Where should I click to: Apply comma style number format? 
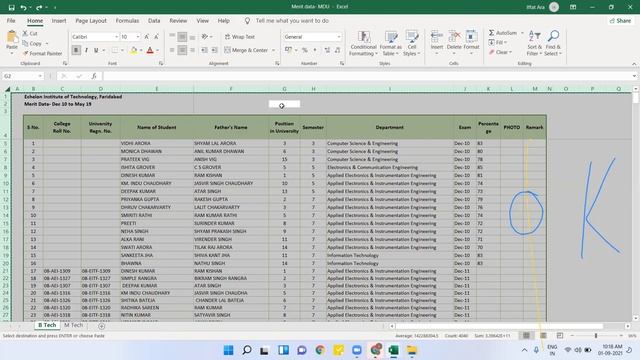tap(315, 50)
